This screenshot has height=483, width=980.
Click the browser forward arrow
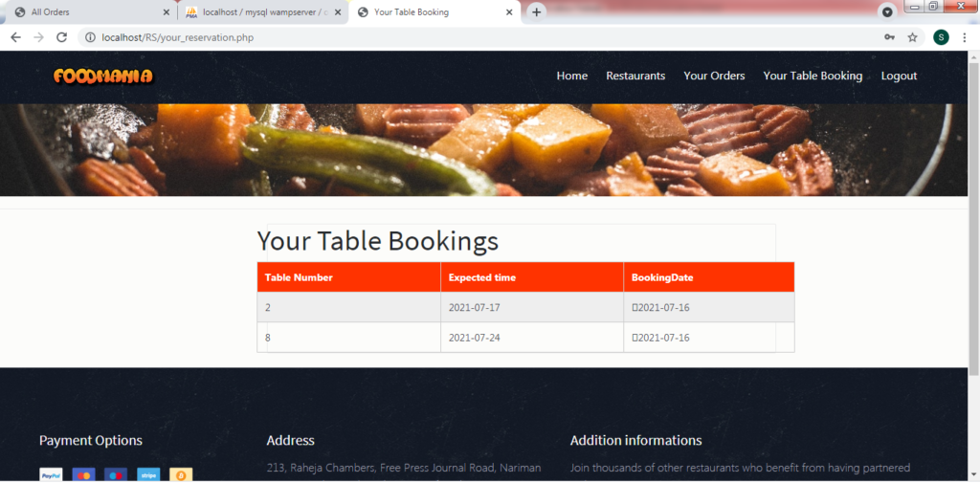coord(38,37)
